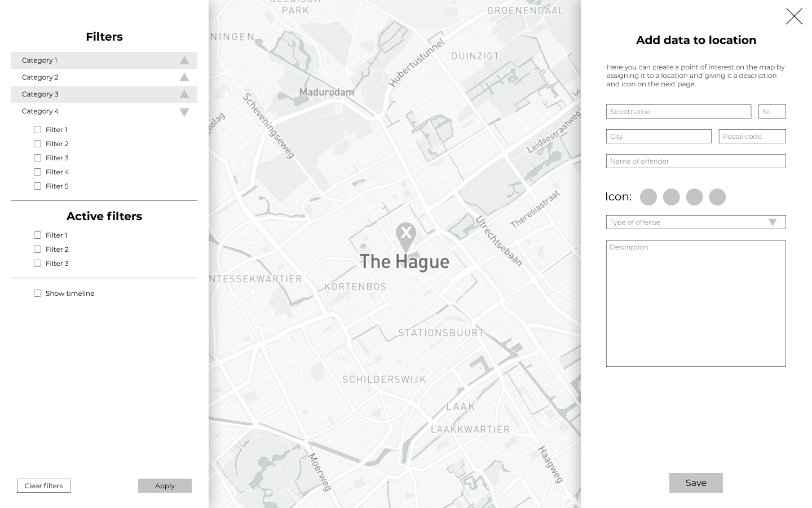Click the Name of offender input field
Screen dimensions: 812x508
[x=696, y=161]
